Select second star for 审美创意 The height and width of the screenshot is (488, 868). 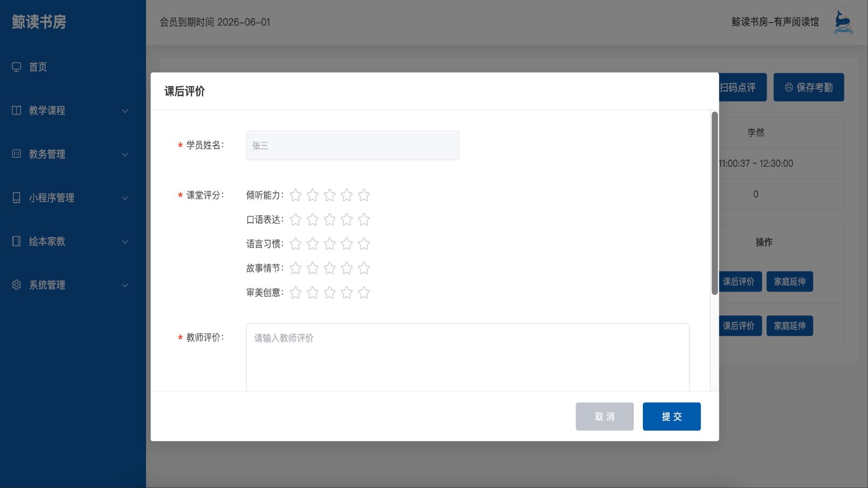(x=312, y=293)
